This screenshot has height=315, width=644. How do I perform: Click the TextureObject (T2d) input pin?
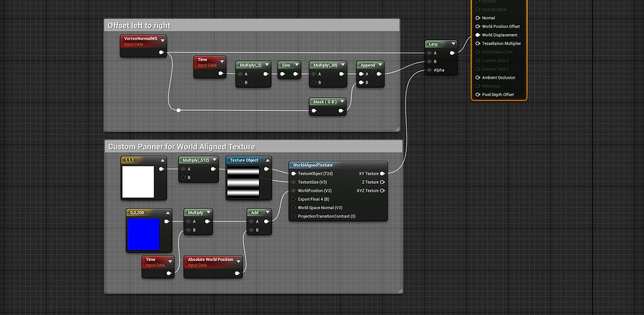click(x=294, y=173)
